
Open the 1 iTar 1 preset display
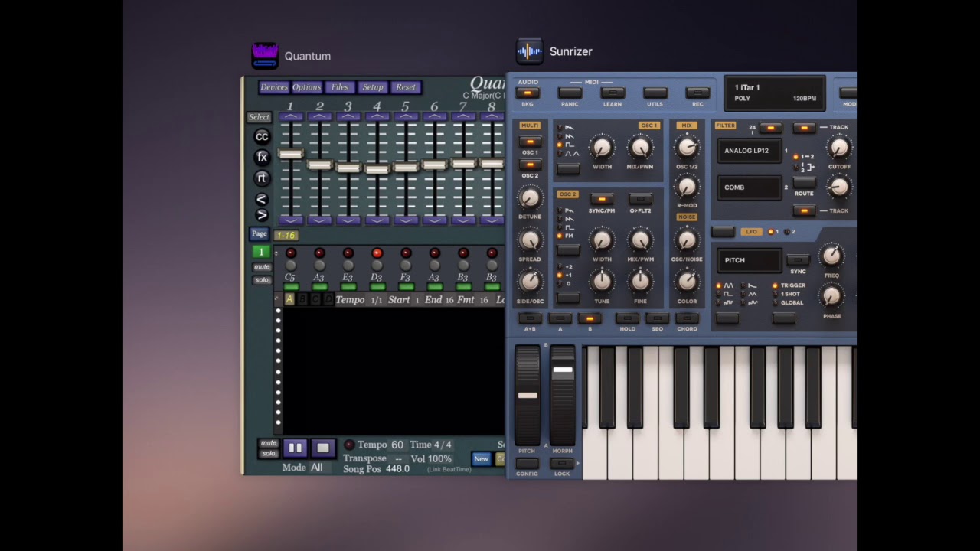pos(775,93)
